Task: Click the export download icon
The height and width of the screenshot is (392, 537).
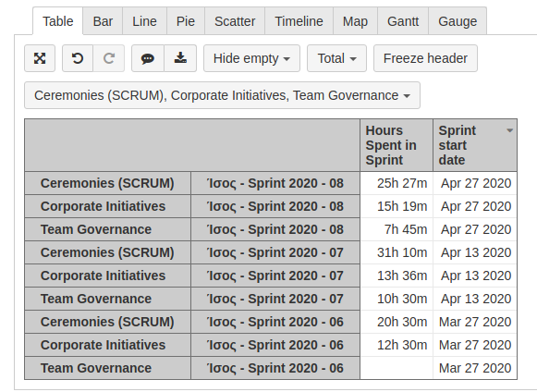Action: click(x=180, y=58)
